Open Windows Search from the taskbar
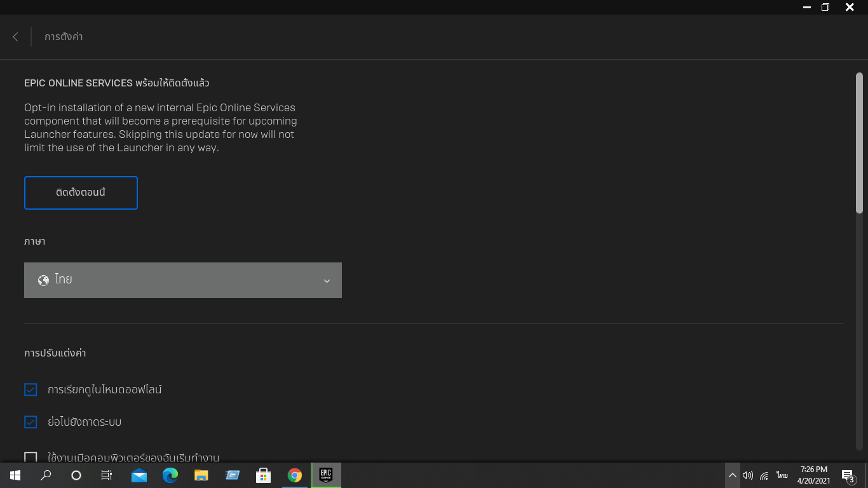 [x=46, y=475]
